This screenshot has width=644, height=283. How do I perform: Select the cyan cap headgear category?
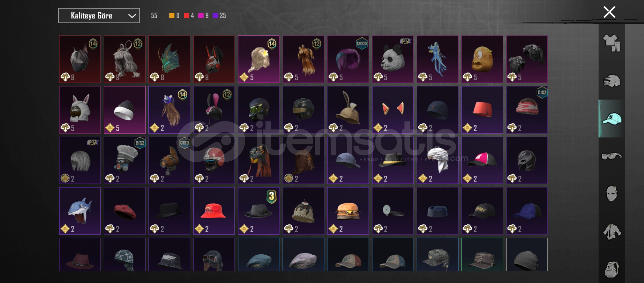tap(612, 119)
